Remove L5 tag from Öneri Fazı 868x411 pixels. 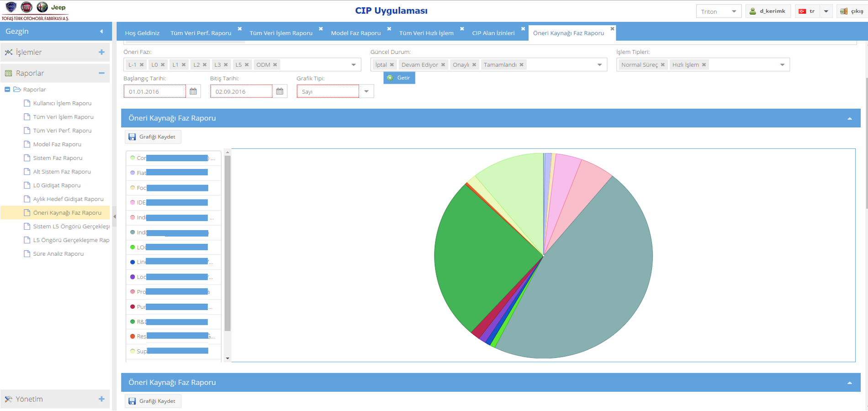[247, 65]
